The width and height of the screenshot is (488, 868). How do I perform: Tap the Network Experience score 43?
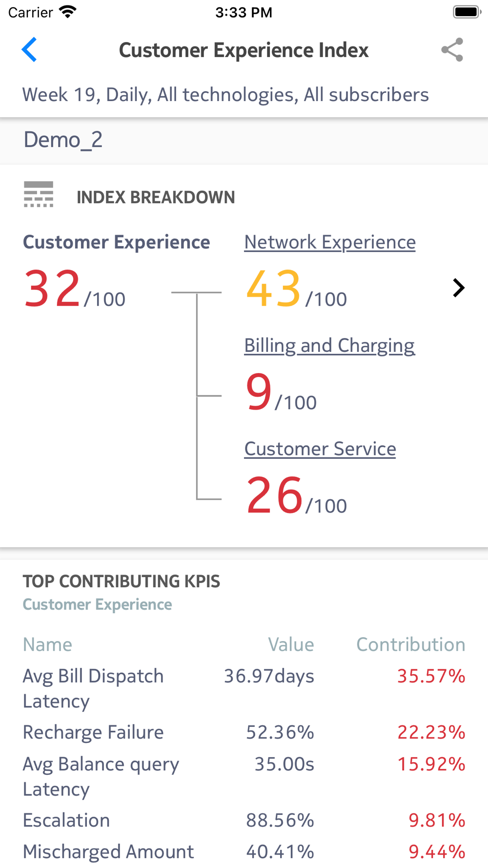(297, 289)
